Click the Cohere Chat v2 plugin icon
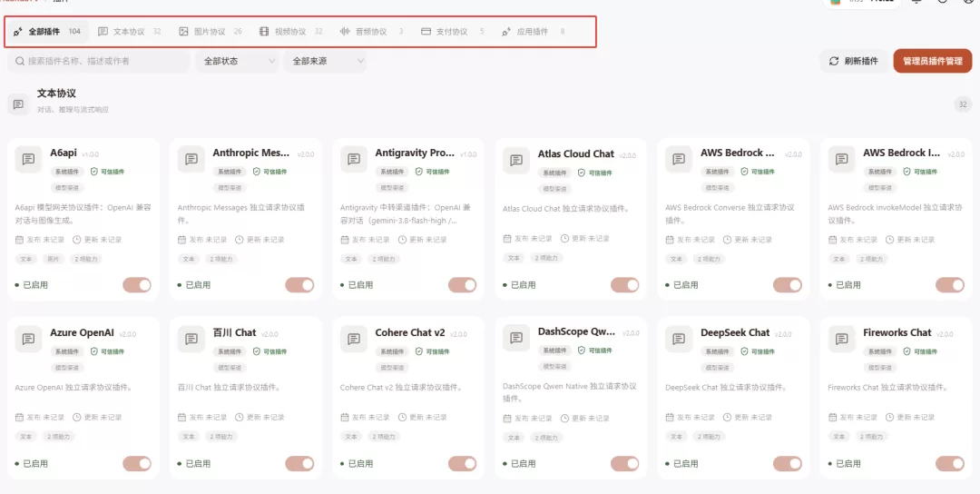This screenshot has width=980, height=494. pyautogui.click(x=354, y=339)
